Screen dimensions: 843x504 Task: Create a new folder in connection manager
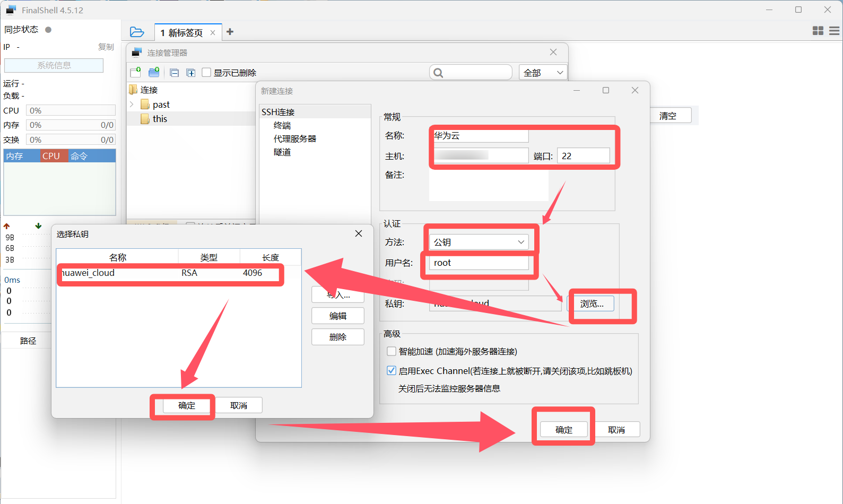pos(154,72)
